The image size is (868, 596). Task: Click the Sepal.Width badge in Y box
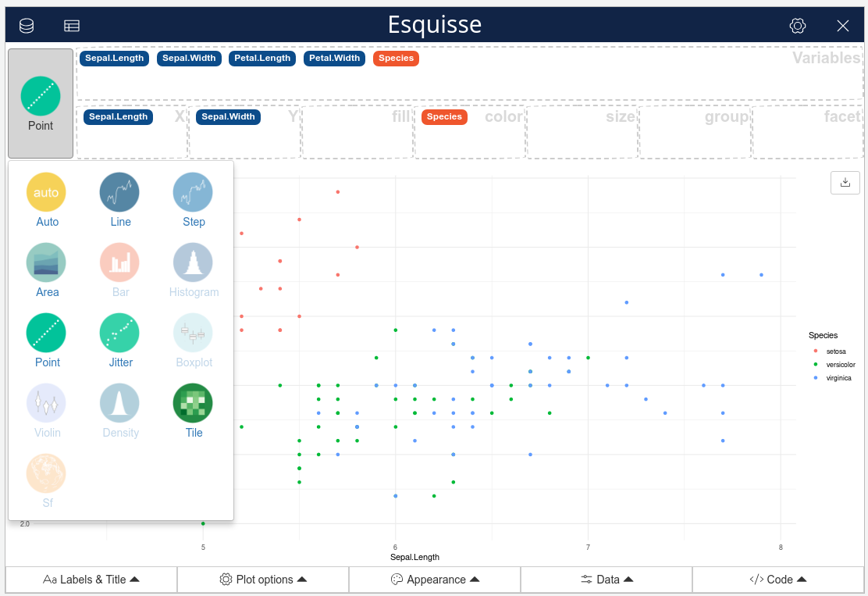click(228, 116)
